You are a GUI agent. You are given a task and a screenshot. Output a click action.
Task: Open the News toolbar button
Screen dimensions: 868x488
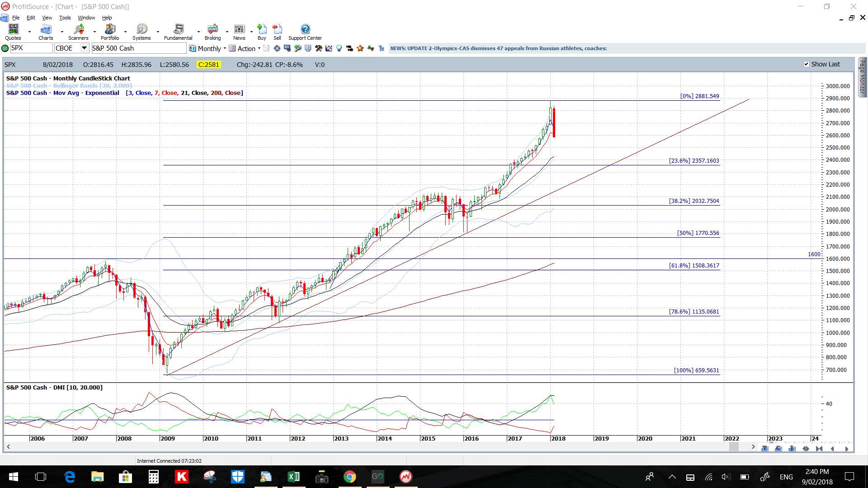(239, 32)
